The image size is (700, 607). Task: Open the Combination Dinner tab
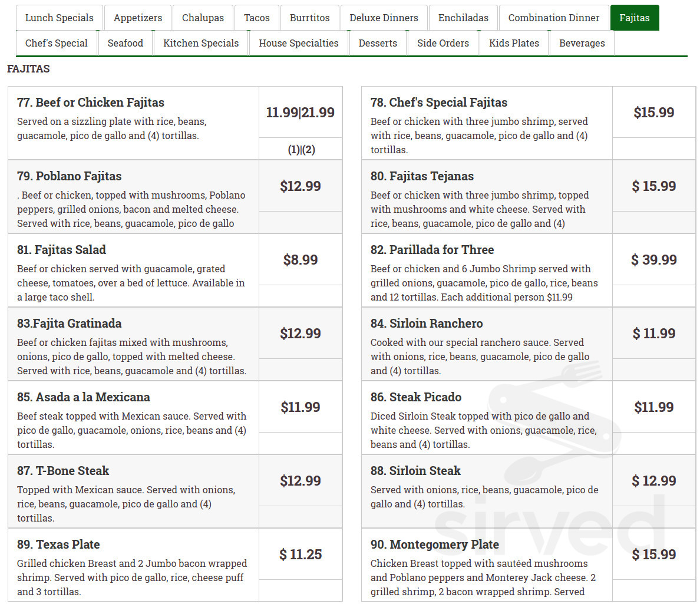click(x=553, y=18)
